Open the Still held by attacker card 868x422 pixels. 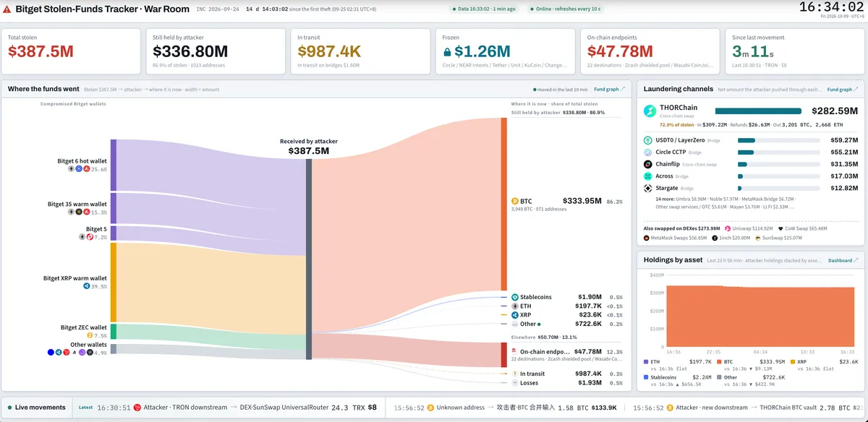click(216, 51)
